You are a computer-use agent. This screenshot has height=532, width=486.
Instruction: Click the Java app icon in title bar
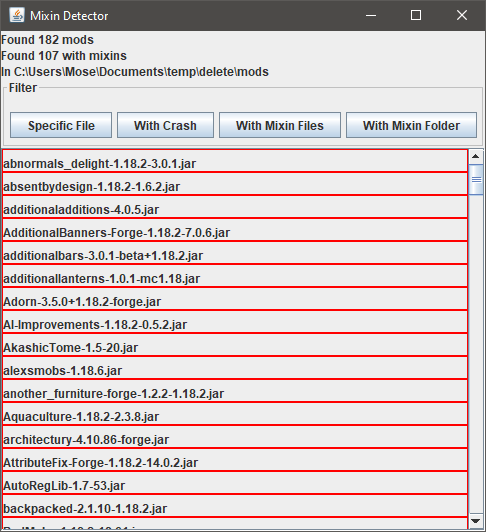coord(17,15)
